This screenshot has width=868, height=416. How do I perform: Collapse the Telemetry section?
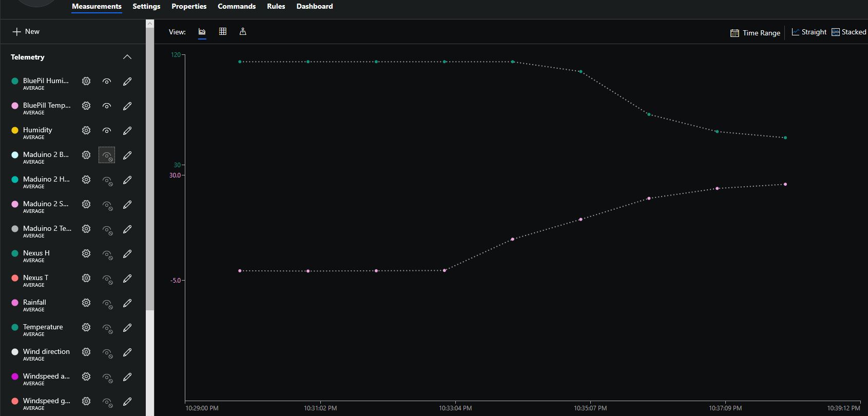[x=127, y=57]
